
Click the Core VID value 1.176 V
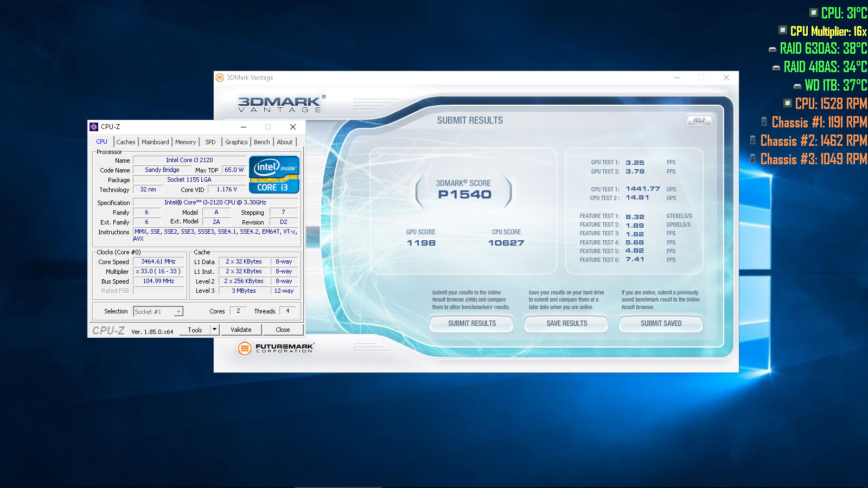[227, 190]
